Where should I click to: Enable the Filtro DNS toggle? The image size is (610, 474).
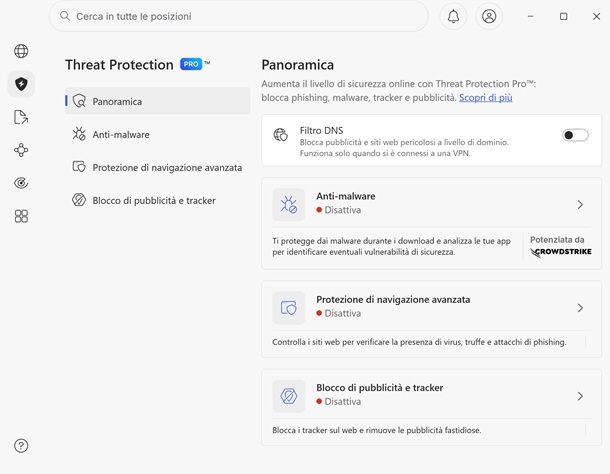[x=575, y=135]
